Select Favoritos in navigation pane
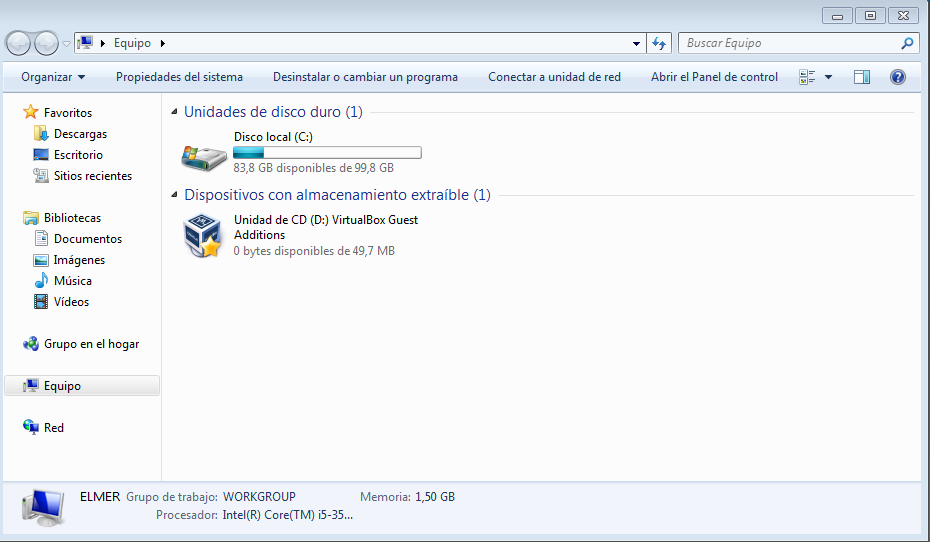This screenshot has height=542, width=930. pyautogui.click(x=68, y=113)
